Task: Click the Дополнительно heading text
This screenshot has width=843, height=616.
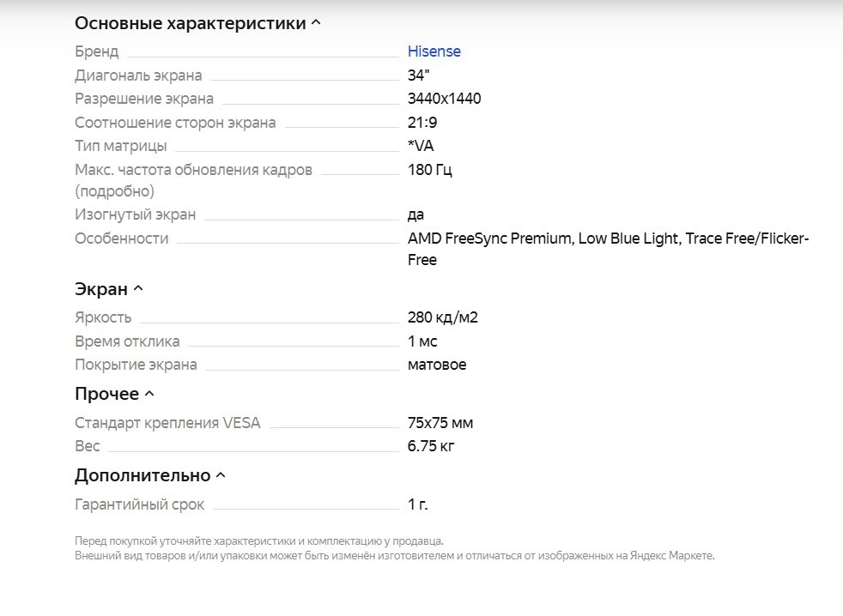Action: click(142, 475)
